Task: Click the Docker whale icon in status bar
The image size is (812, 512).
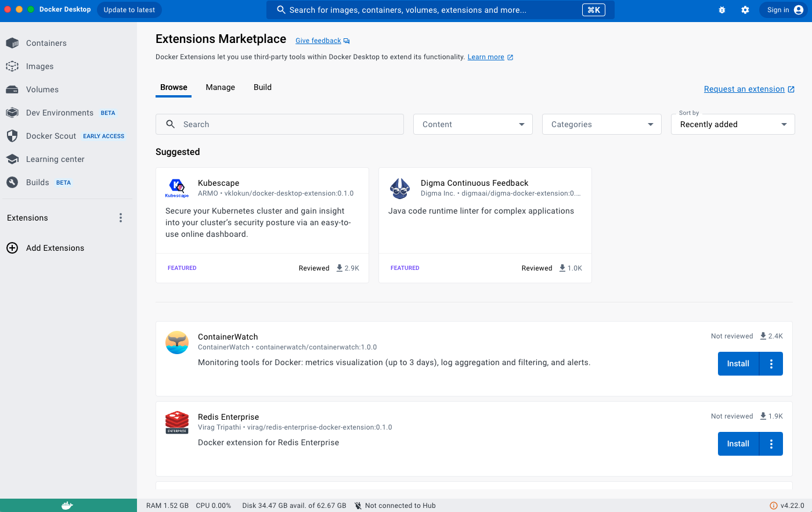Action: (x=67, y=506)
